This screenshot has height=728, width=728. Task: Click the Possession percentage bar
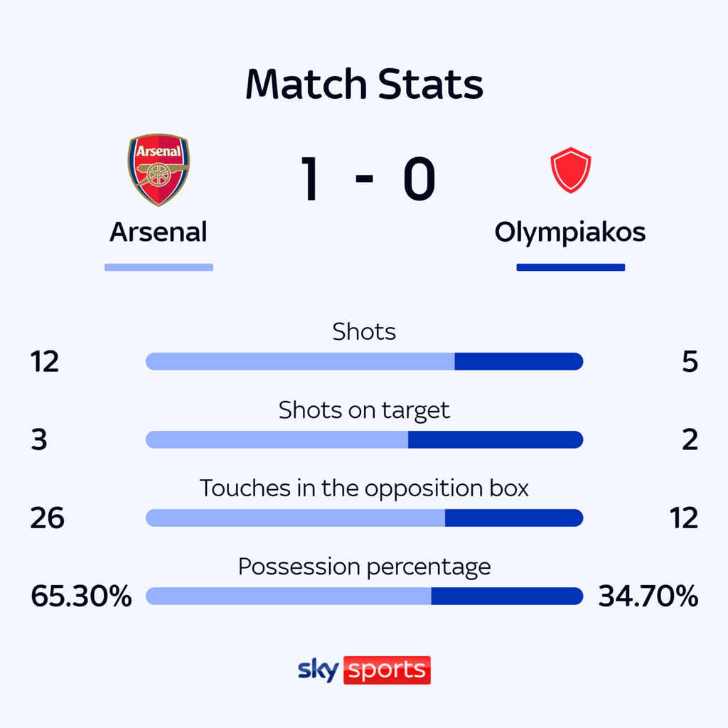pos(364,596)
